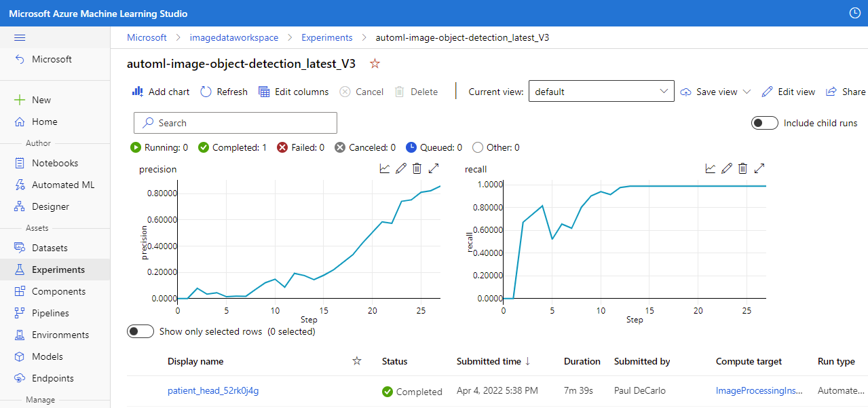Enable Include child runs

tap(764, 123)
